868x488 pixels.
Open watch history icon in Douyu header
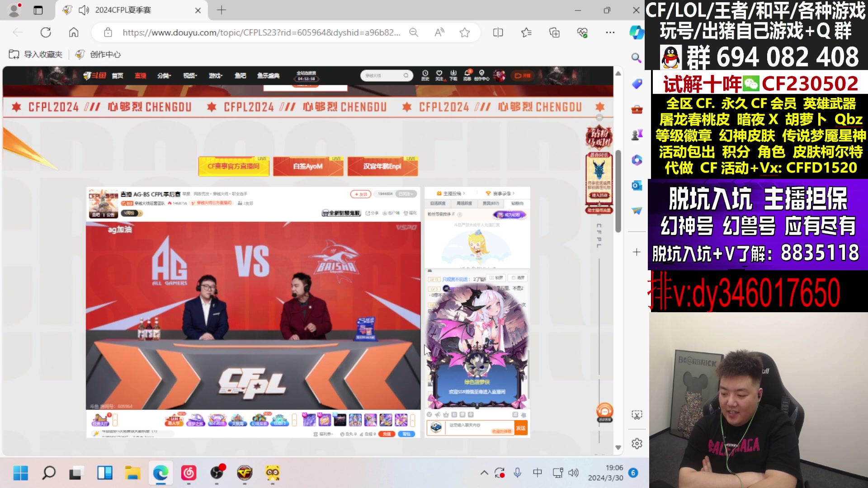click(425, 75)
